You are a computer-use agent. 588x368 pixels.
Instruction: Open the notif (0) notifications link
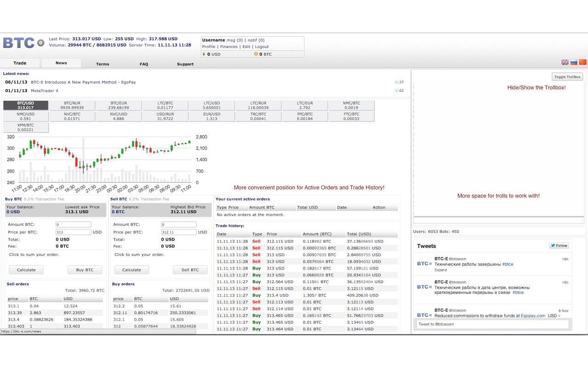tap(256, 40)
